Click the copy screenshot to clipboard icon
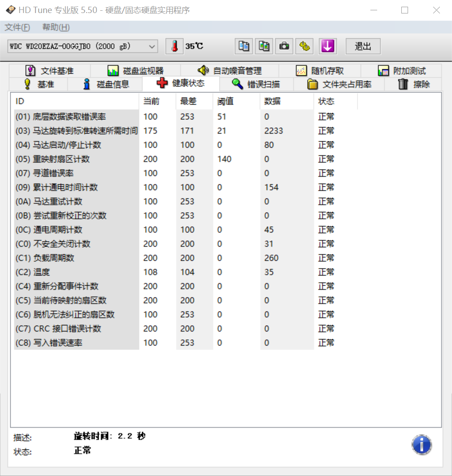 click(x=264, y=46)
